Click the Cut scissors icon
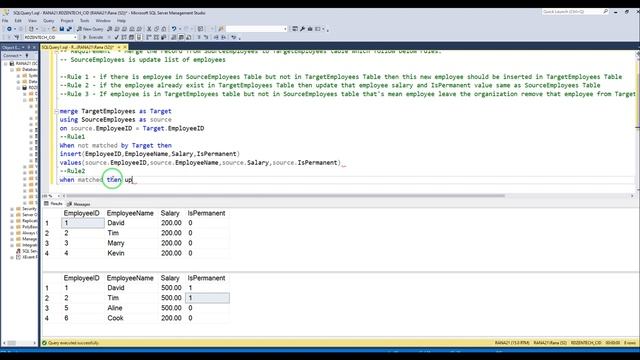This screenshot has width=640, height=360. pos(149,29)
